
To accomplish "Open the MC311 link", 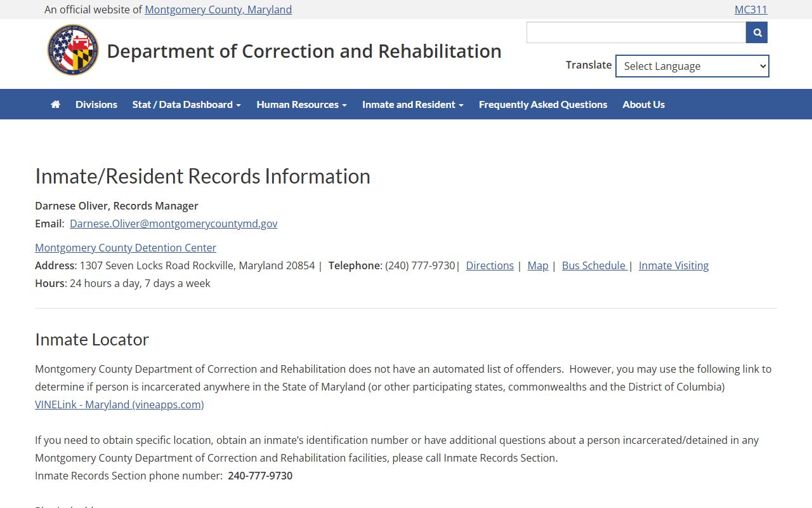I will pos(751,10).
